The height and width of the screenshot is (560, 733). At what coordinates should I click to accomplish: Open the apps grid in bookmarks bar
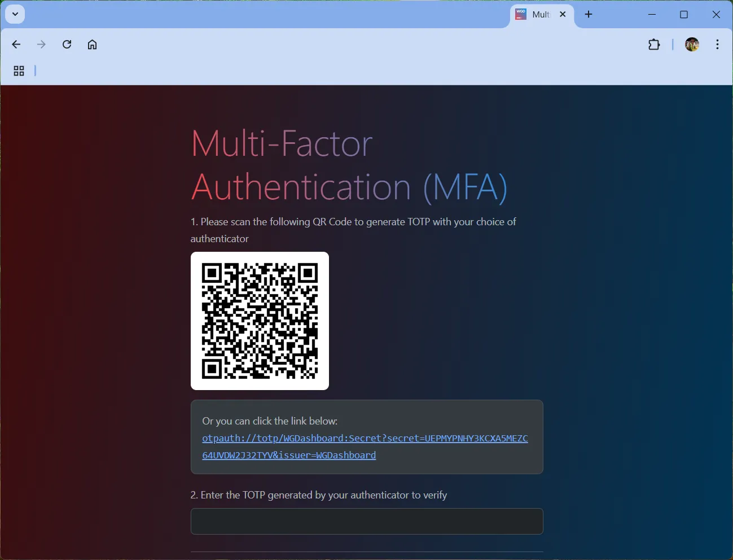19,71
